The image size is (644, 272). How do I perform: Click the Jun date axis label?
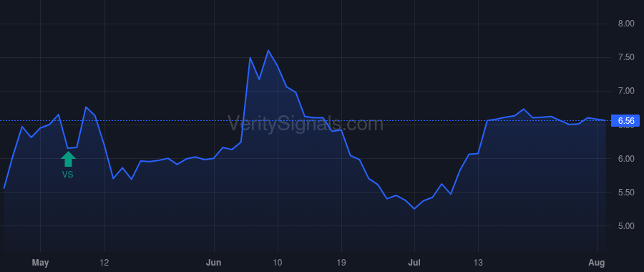214,263
